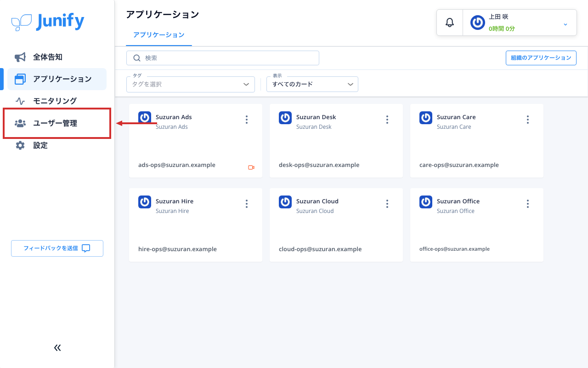
Task: Click the ユーザー管理 people icon
Action: coord(20,123)
